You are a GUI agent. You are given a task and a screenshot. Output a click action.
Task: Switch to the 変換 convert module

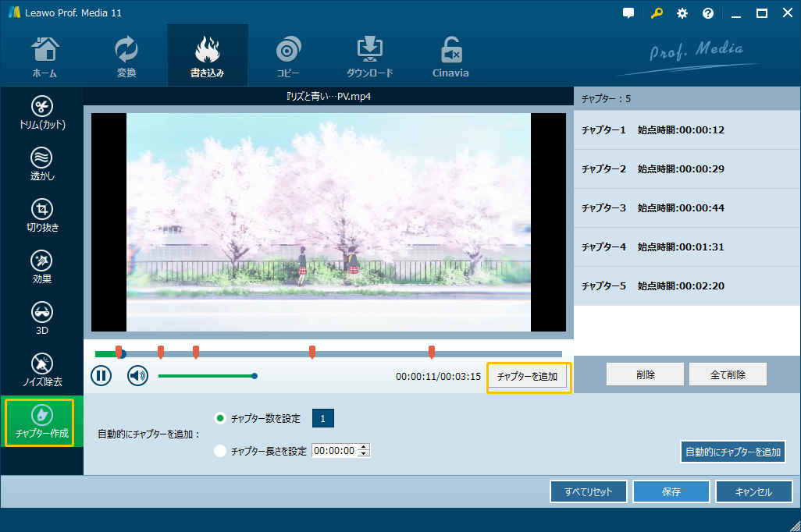[126, 57]
